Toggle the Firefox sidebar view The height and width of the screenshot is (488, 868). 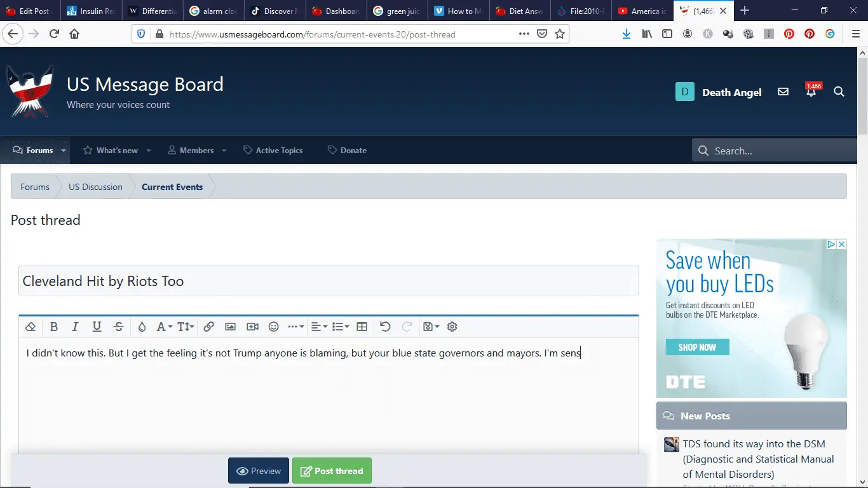point(667,34)
